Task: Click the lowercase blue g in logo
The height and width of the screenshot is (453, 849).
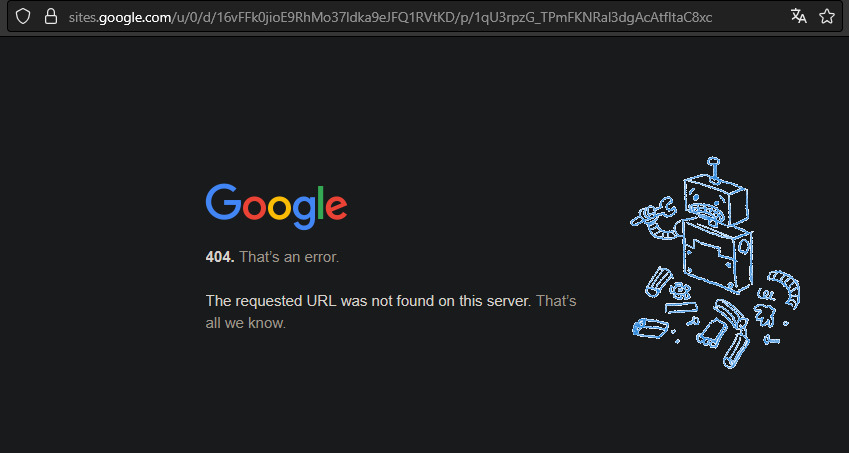Action: click(304, 213)
